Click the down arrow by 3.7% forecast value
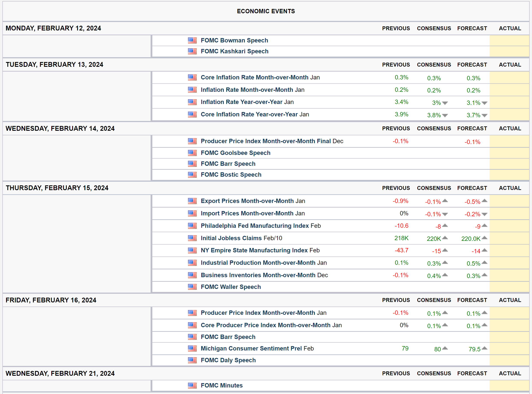Screen dimensions: 532x394 484,116
